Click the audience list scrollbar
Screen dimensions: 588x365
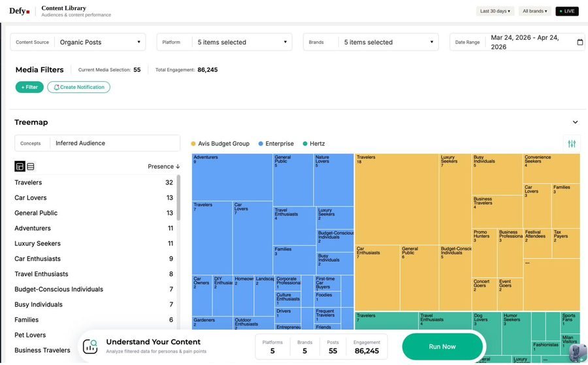coord(178,198)
